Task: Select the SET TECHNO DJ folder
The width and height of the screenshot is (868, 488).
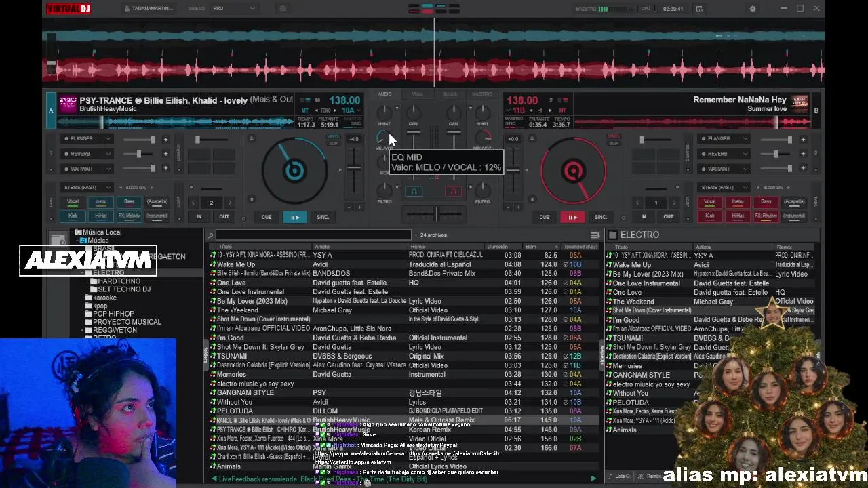Action: [x=124, y=289]
